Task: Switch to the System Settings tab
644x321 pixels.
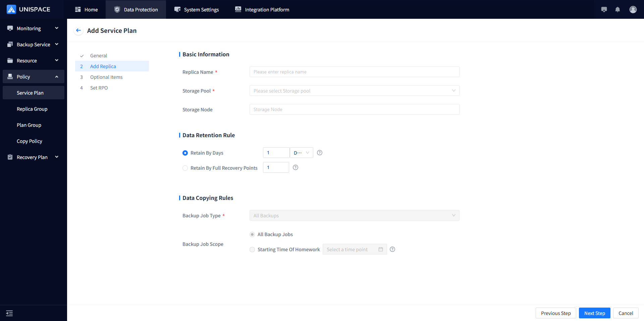Action: coord(197,10)
